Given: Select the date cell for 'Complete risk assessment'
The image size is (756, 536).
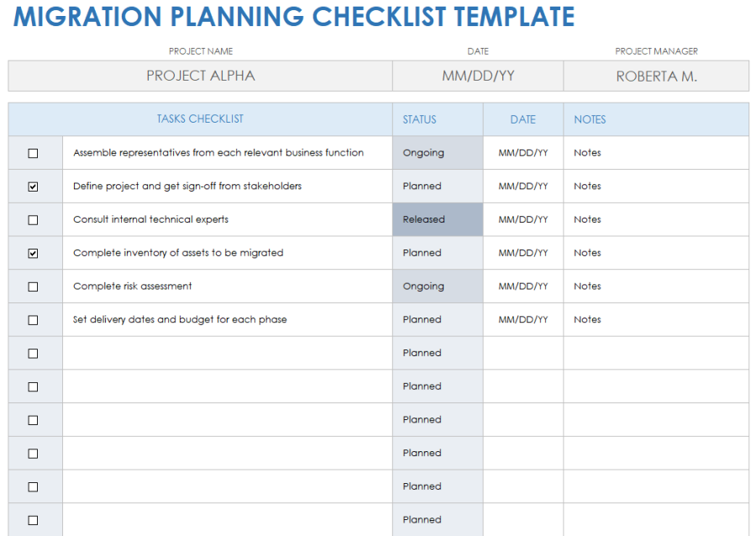Looking at the screenshot, I should tap(523, 286).
